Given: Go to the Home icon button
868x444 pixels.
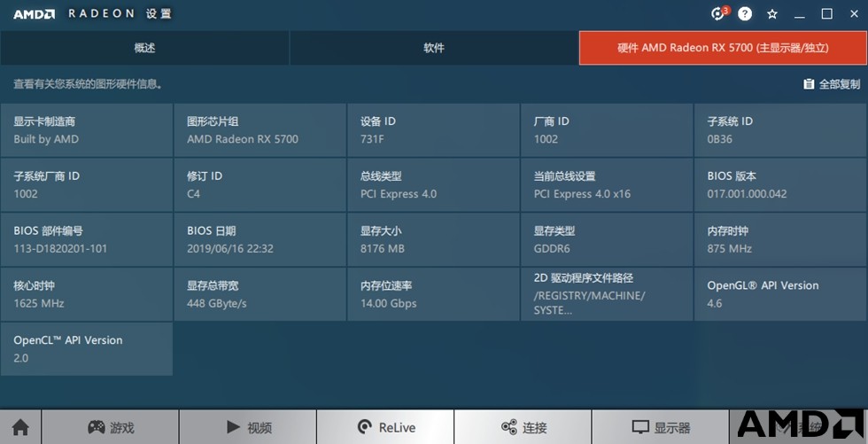Looking at the screenshot, I should pyautogui.click(x=20, y=427).
